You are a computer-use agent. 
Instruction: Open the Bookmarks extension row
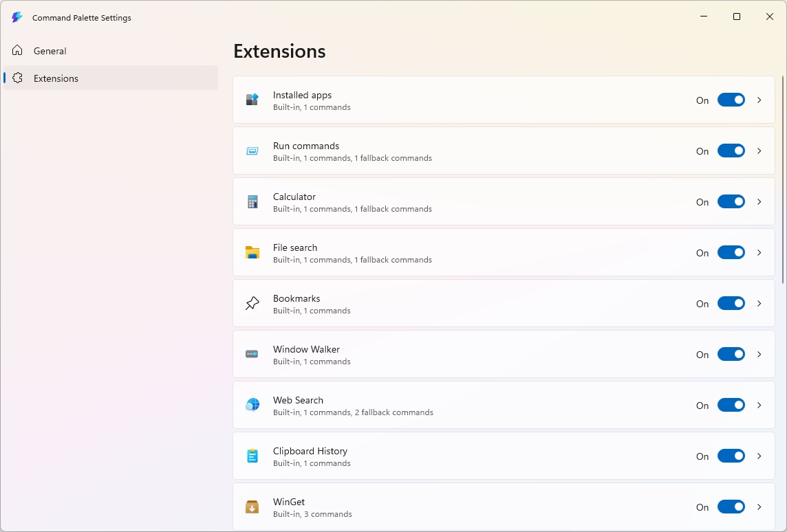tap(759, 303)
